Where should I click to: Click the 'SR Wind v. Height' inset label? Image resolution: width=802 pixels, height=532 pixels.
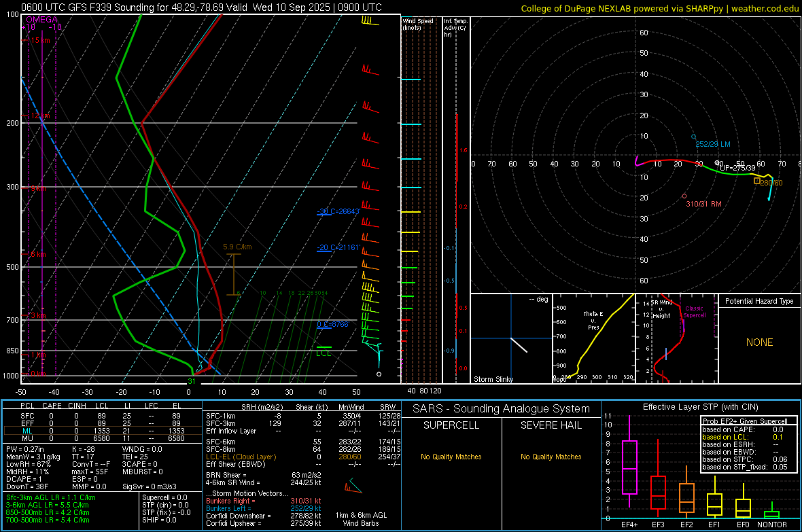click(x=663, y=309)
